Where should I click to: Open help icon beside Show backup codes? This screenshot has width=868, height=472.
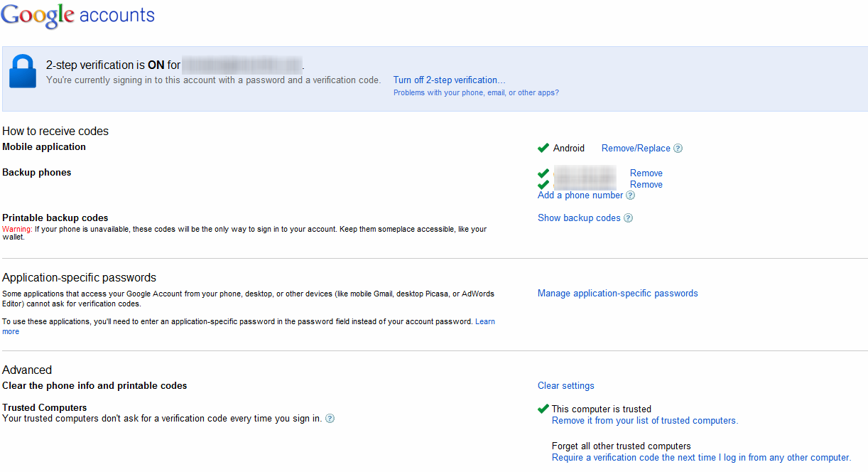[628, 218]
